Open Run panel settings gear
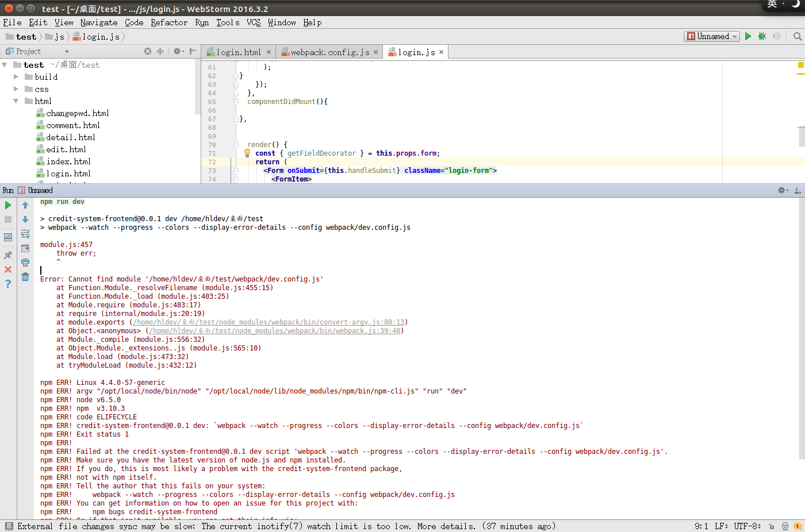The width and height of the screenshot is (805, 532). pos(783,190)
